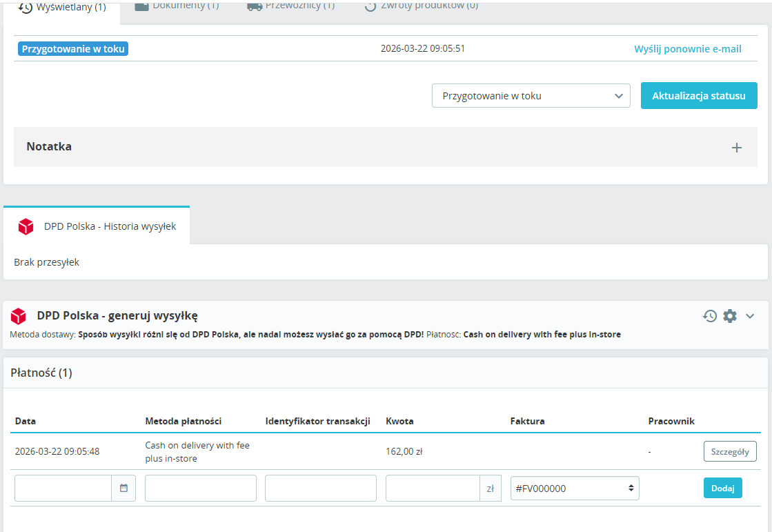Viewport: 772px width, 532px height.
Task: Click the plus icon in the Notatka section
Action: pyautogui.click(x=736, y=147)
